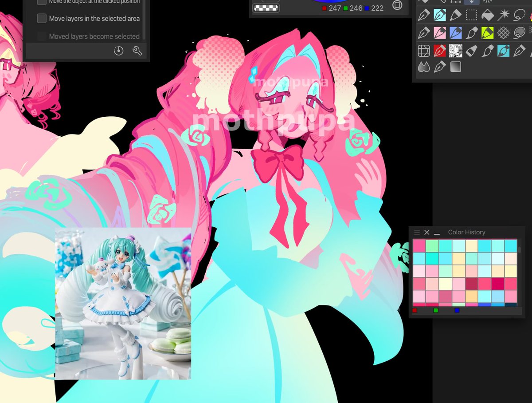Select the lasso selection tool with dashed outline
532x403 pixels.
click(x=519, y=15)
